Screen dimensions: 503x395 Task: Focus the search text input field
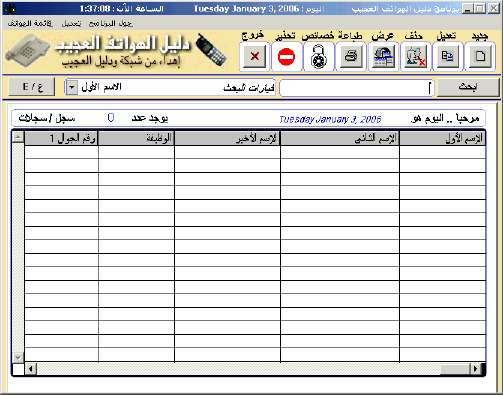pyautogui.click(x=357, y=88)
